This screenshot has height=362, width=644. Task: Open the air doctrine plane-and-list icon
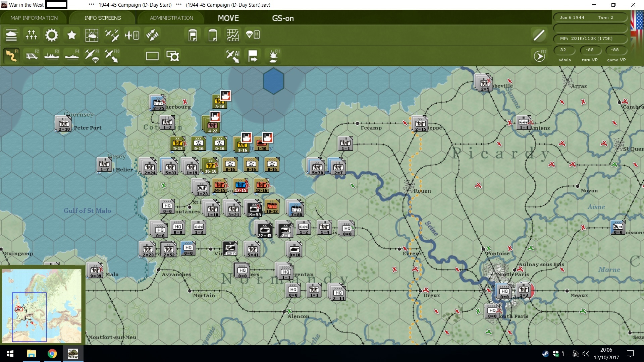pos(132,35)
